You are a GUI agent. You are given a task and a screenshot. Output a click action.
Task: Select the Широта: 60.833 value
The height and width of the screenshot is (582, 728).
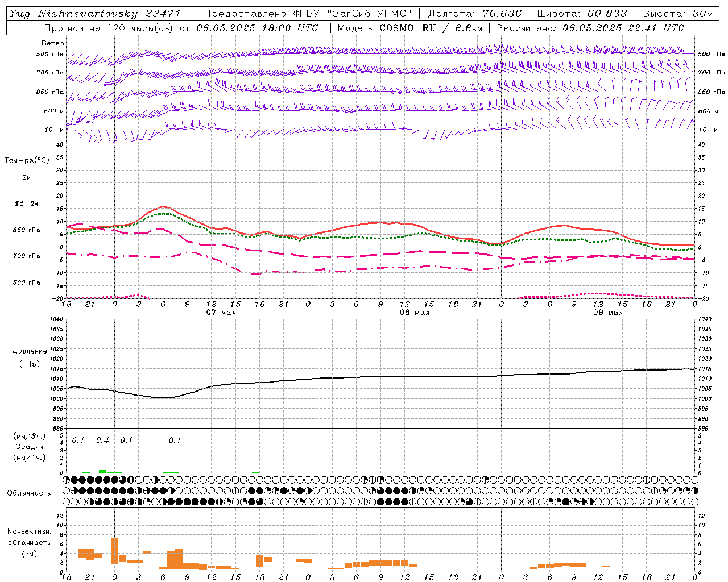point(582,14)
